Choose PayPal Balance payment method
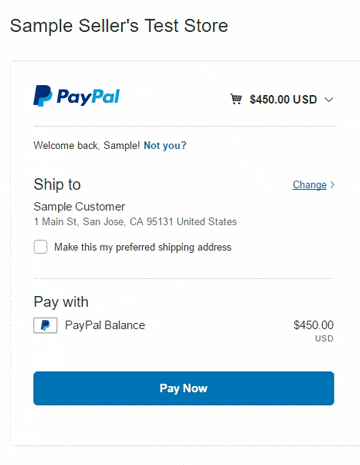The width and height of the screenshot is (360, 465). pyautogui.click(x=105, y=325)
